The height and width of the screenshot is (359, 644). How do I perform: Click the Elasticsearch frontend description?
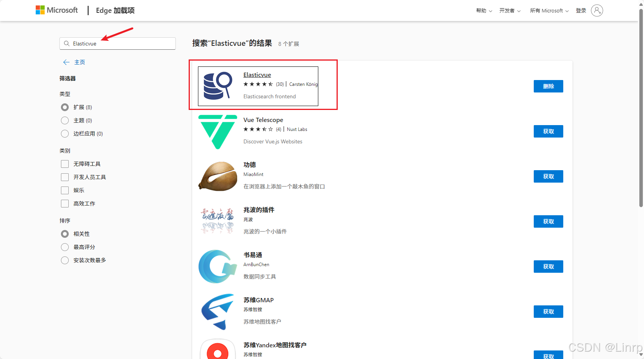click(x=269, y=96)
